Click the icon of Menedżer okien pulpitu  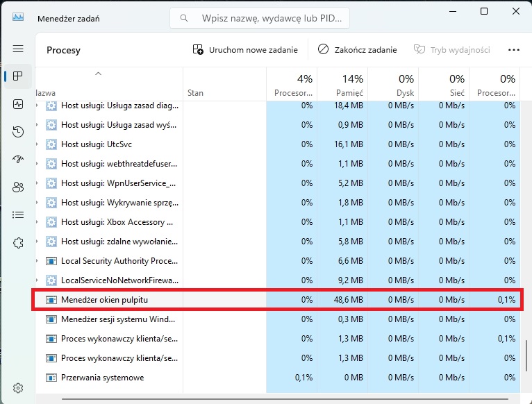(51, 300)
